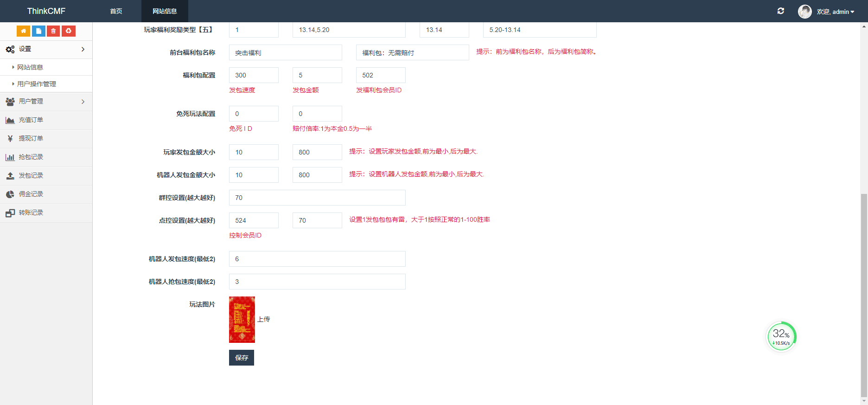Switch to the 首页 tab
Screen dimensions: 868x405
pyautogui.click(x=116, y=11)
